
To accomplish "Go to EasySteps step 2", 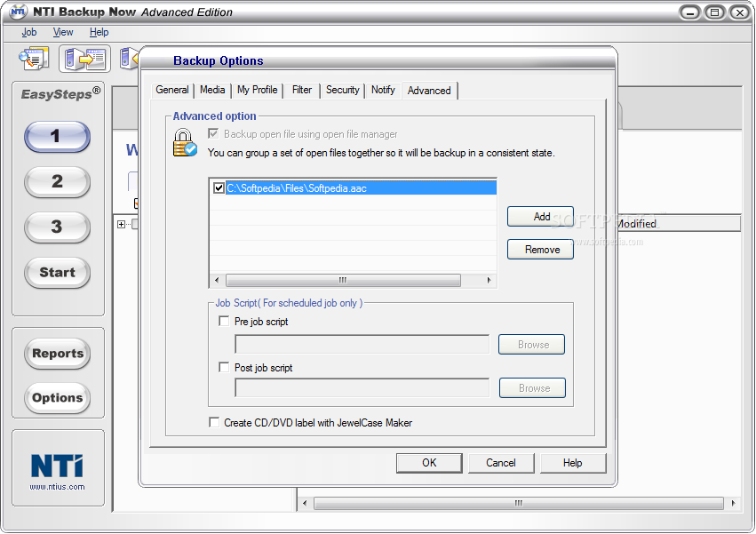I will click(x=57, y=181).
